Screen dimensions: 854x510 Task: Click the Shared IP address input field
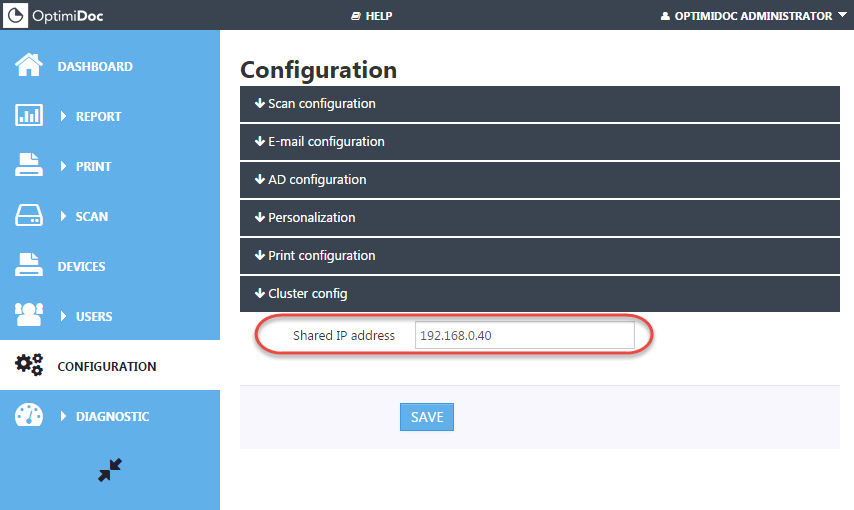click(524, 336)
